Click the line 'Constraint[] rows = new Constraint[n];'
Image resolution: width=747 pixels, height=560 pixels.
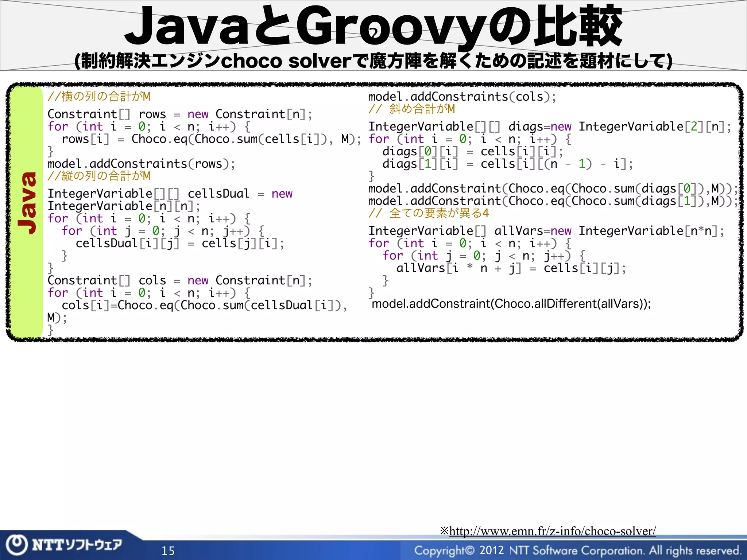(x=180, y=114)
